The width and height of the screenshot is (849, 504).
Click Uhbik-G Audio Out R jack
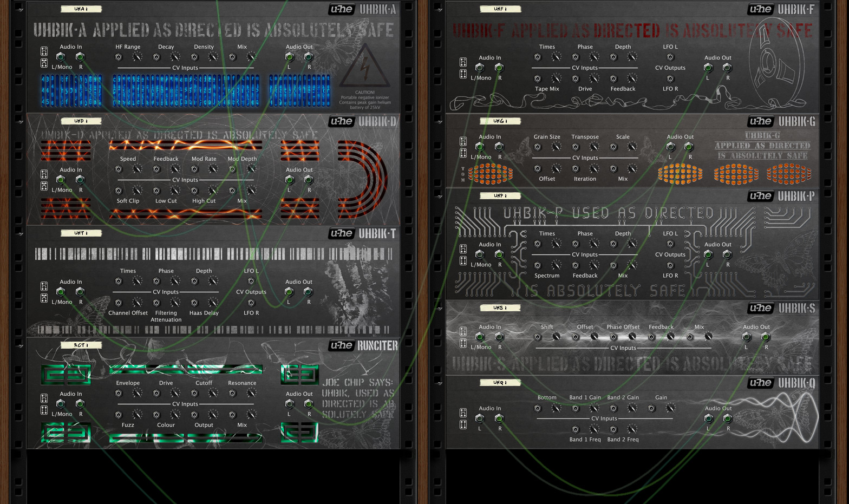coord(689,147)
